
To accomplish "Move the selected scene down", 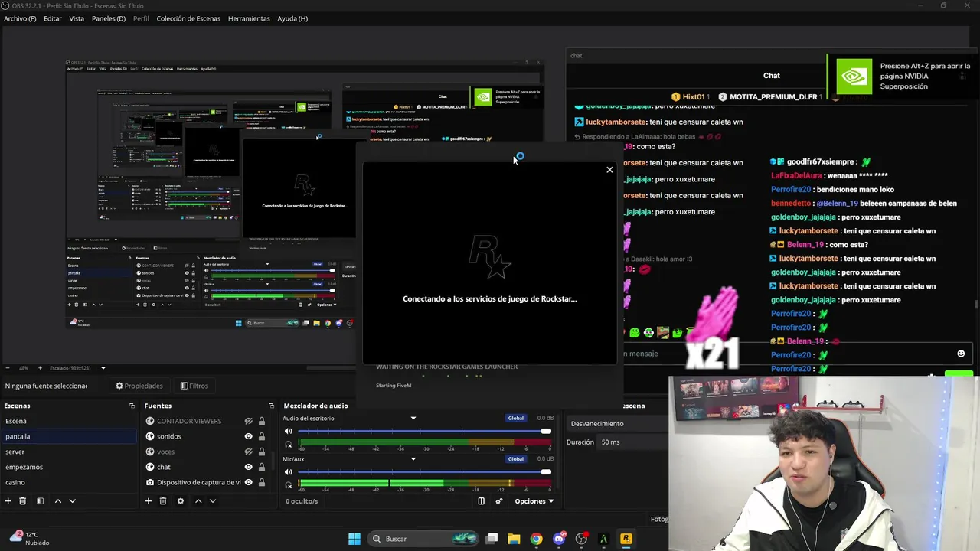I will tap(72, 501).
